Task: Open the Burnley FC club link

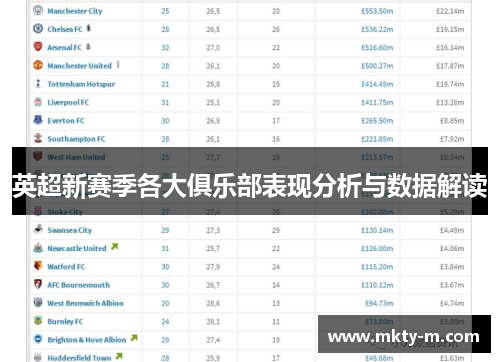Action: [65, 322]
